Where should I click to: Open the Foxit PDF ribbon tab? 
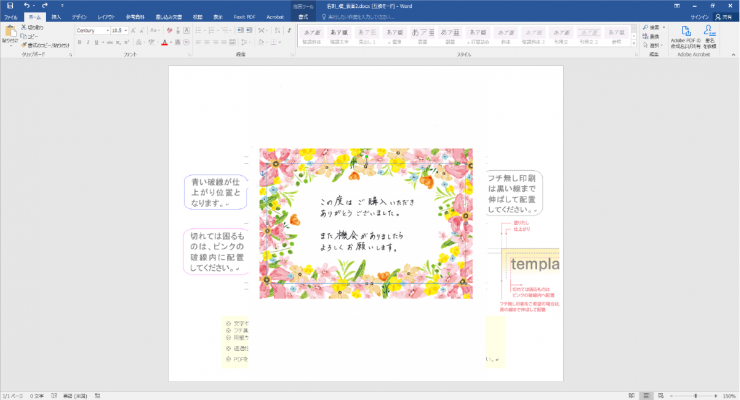[241, 17]
